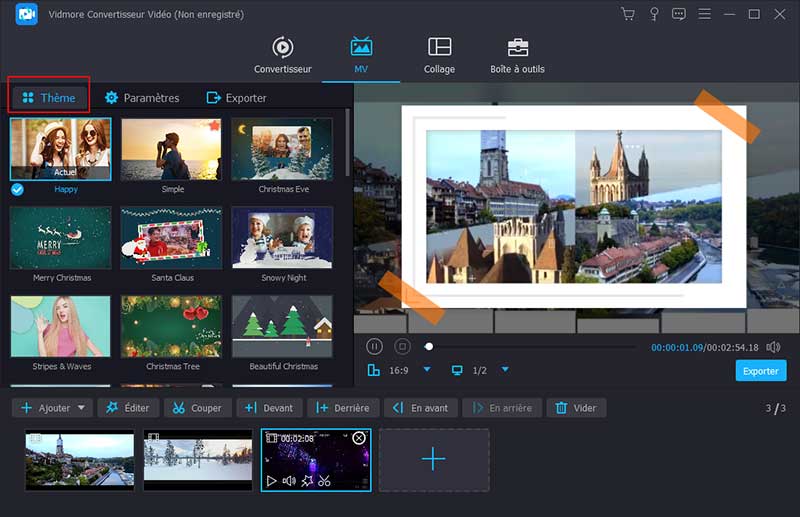800x517 pixels.
Task: Click the Vider button
Action: point(576,408)
